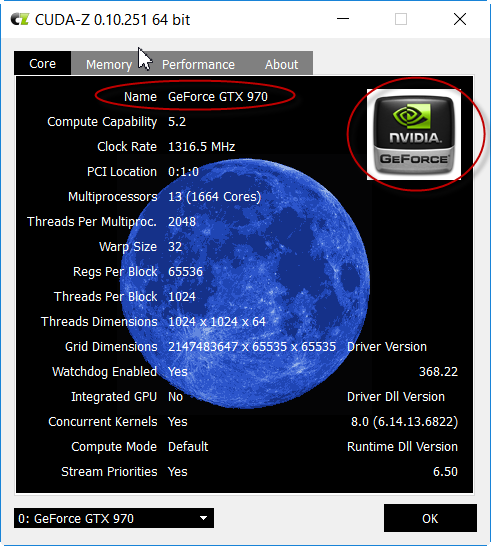
Task: Click the Regs Per Block label
Action: tap(115, 272)
